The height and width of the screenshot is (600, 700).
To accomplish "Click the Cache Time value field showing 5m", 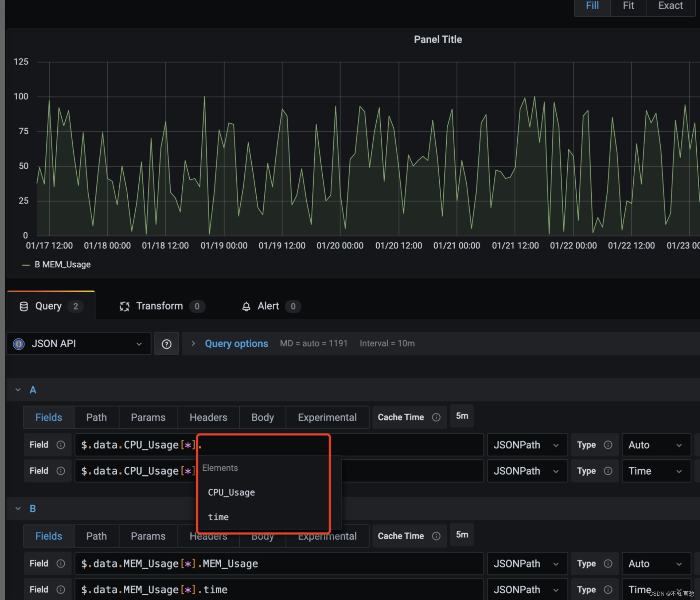I will (x=462, y=416).
